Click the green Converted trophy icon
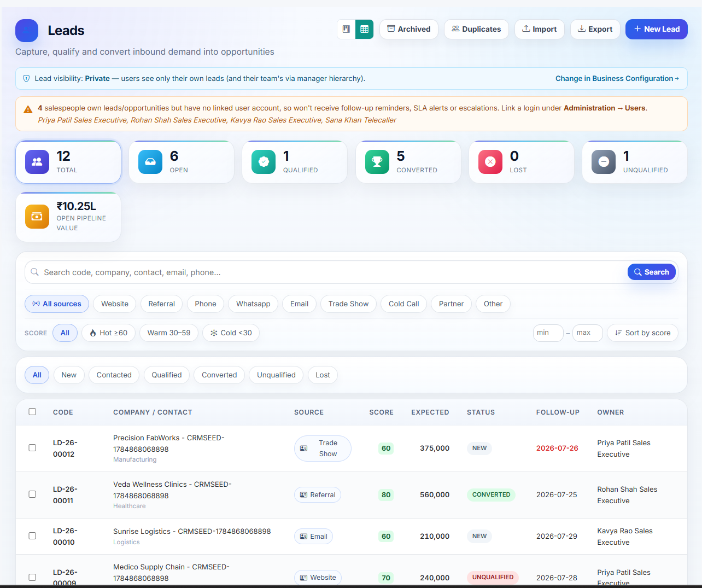Screen dimensions: 702x588 377,162
